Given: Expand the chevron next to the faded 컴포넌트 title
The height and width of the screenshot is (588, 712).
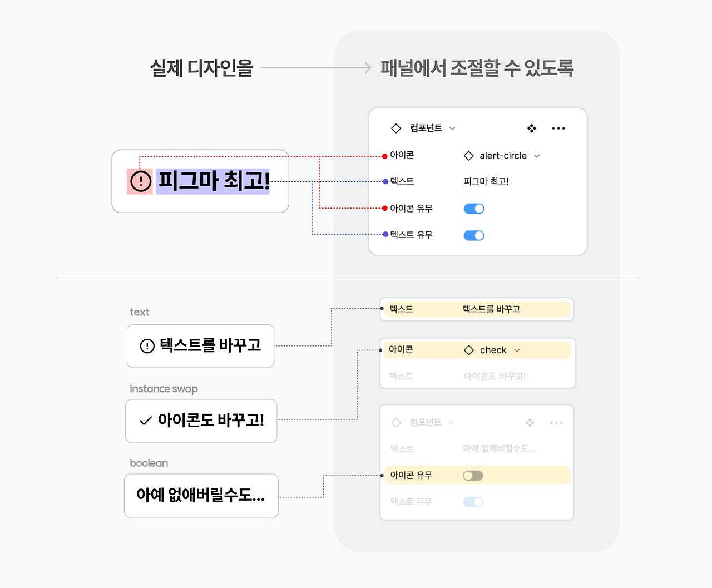Looking at the screenshot, I should click(x=451, y=423).
